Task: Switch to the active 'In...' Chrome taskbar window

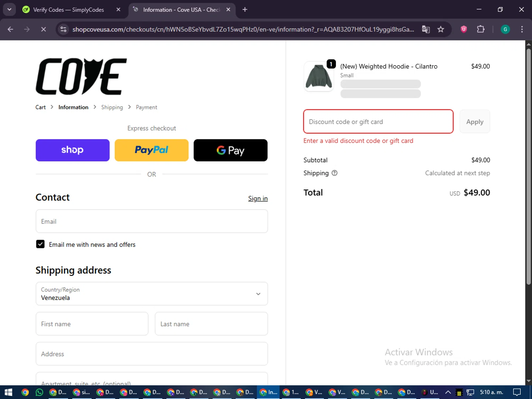Action: 268,392
